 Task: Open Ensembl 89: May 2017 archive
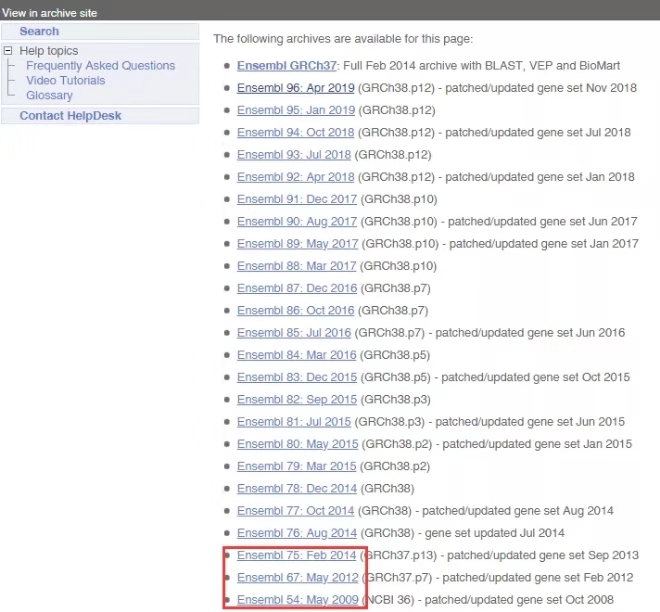click(x=298, y=244)
